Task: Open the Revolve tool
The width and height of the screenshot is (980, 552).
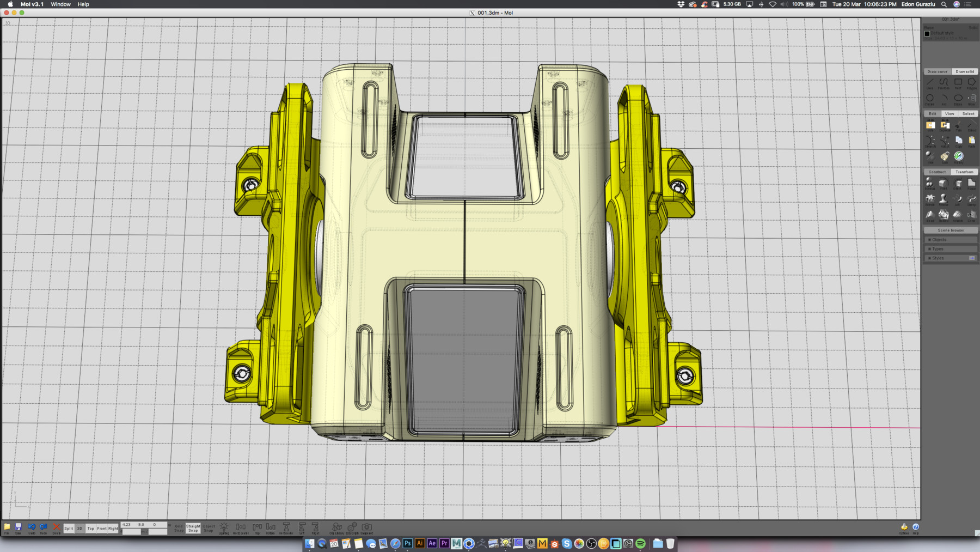Action: tap(944, 199)
